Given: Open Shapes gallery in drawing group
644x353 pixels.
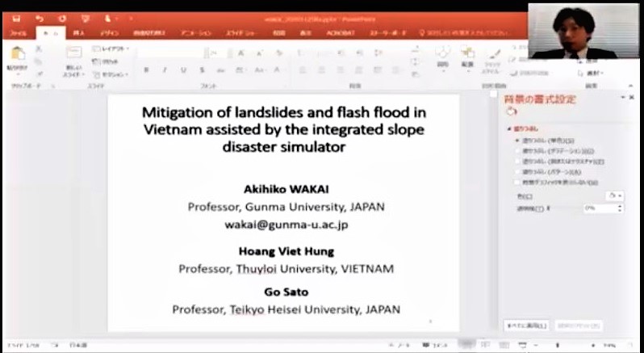Looking at the screenshot, I should coord(443,57).
